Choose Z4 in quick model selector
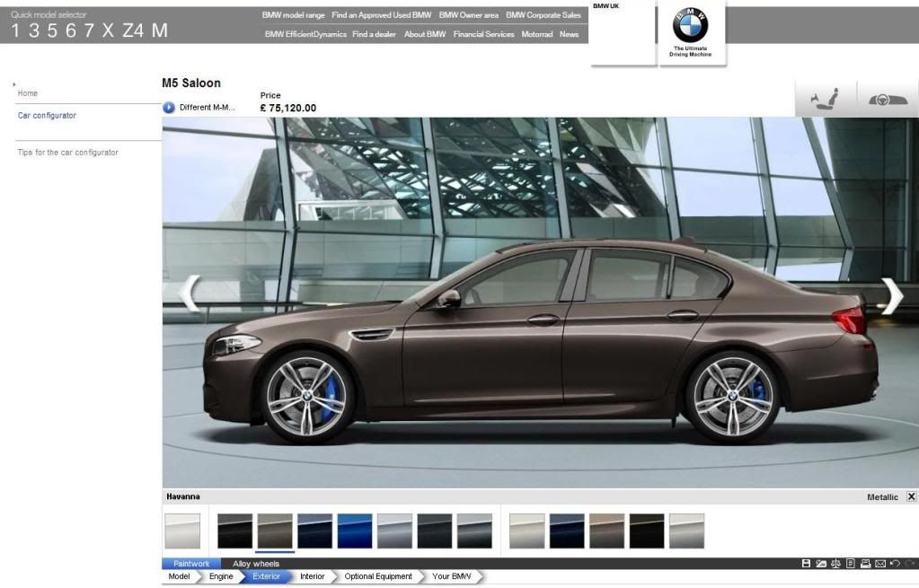 (x=133, y=31)
